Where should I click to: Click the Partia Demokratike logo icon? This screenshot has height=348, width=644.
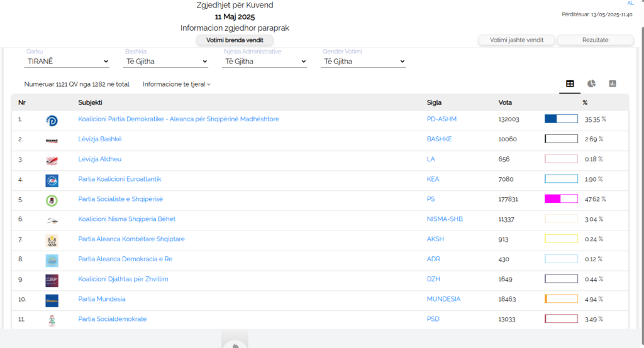coord(52,119)
